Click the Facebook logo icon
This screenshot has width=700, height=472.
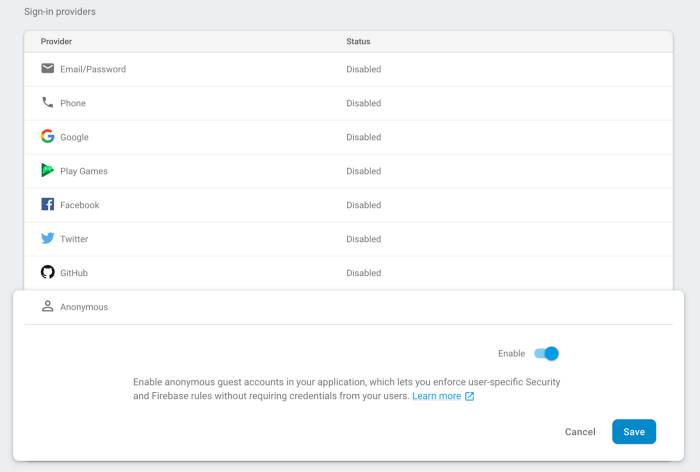pyautogui.click(x=47, y=204)
